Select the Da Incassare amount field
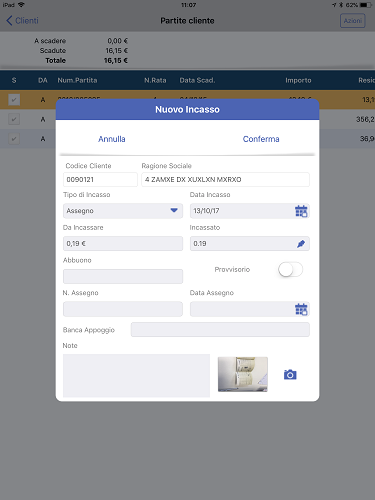Viewport: 375px width, 500px height. click(123, 243)
